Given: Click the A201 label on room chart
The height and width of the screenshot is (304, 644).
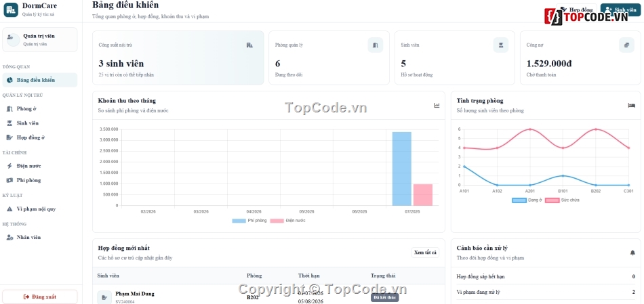Looking at the screenshot, I should tap(530, 191).
